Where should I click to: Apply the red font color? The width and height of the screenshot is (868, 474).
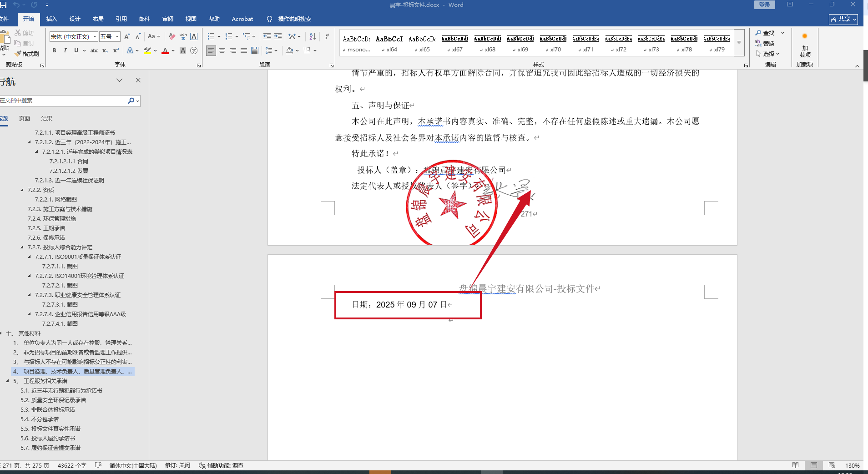coord(165,50)
